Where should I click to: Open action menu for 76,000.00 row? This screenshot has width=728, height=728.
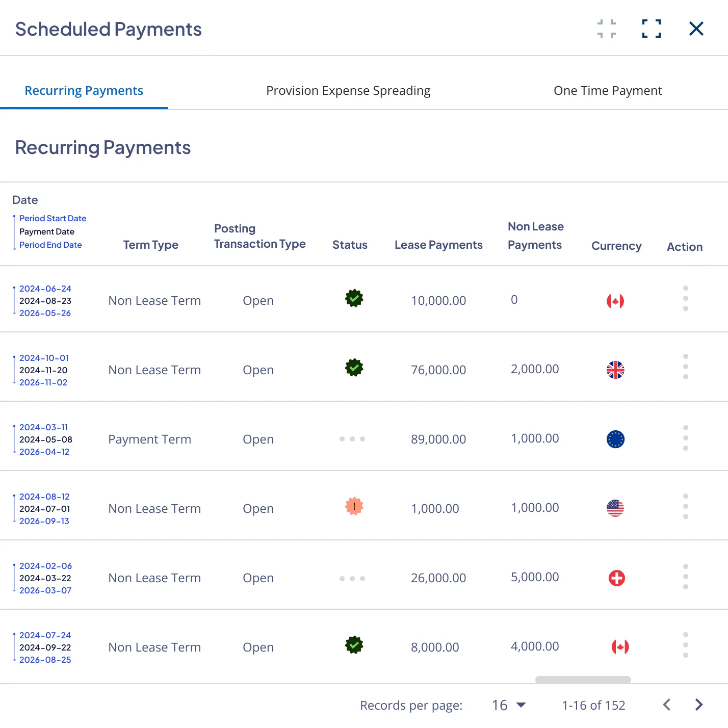pos(686,367)
